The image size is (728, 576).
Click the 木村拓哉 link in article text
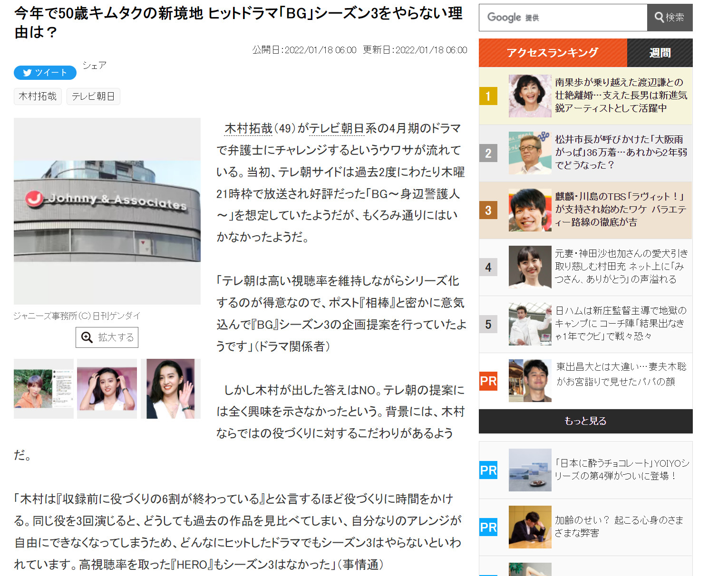click(x=248, y=129)
